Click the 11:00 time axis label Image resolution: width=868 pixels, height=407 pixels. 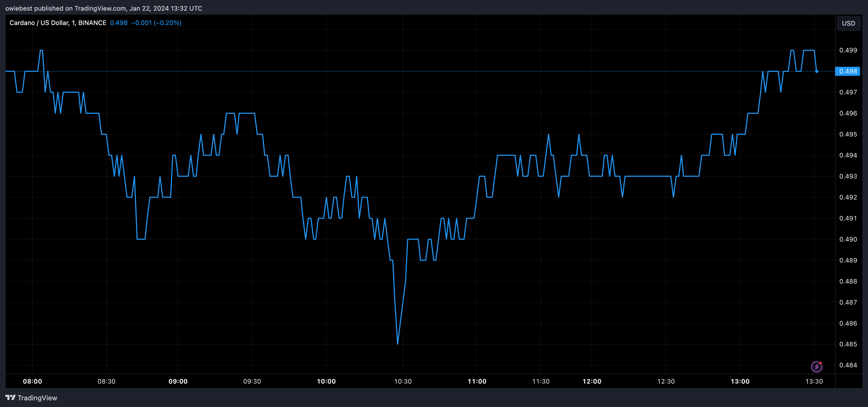coord(477,381)
